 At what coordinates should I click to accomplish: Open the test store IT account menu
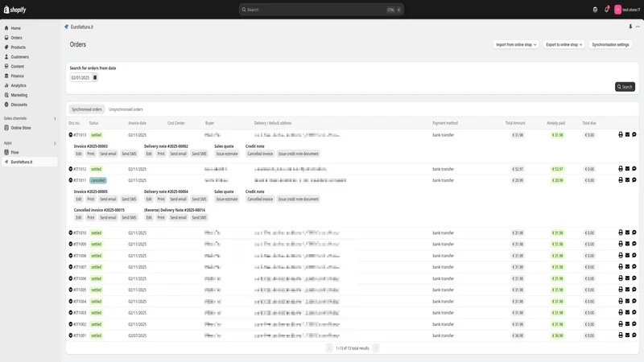tap(627, 10)
